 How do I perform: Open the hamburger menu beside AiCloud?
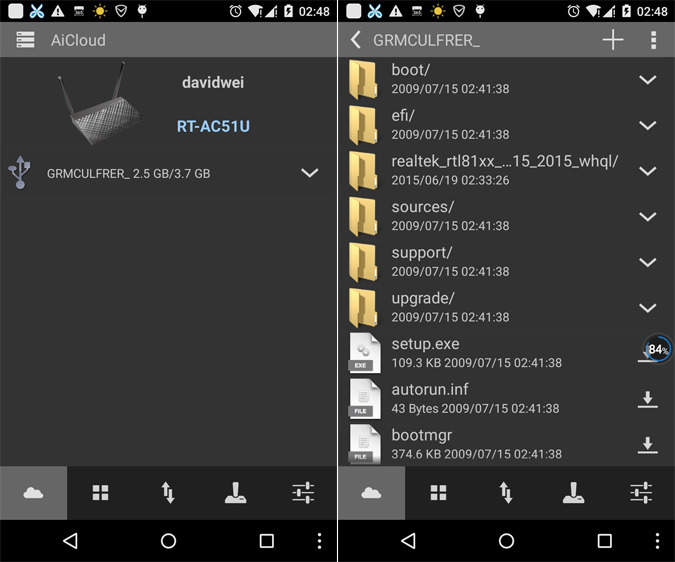(25, 40)
